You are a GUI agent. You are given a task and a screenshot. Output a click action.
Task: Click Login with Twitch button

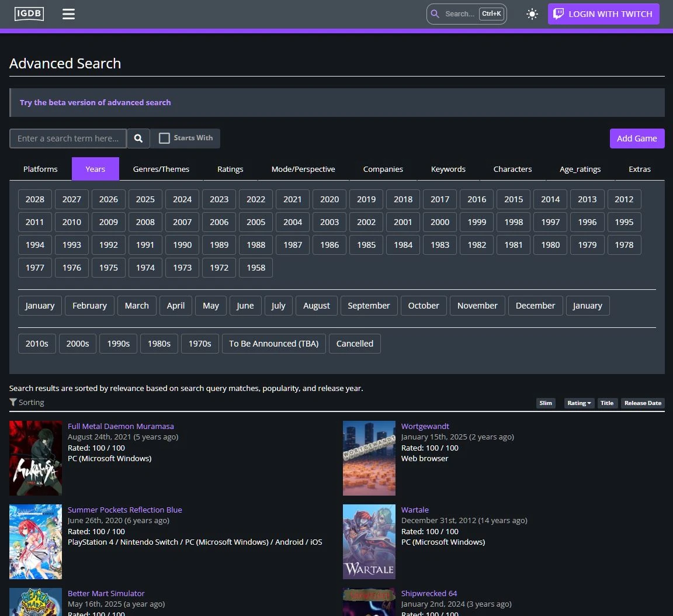603,14
